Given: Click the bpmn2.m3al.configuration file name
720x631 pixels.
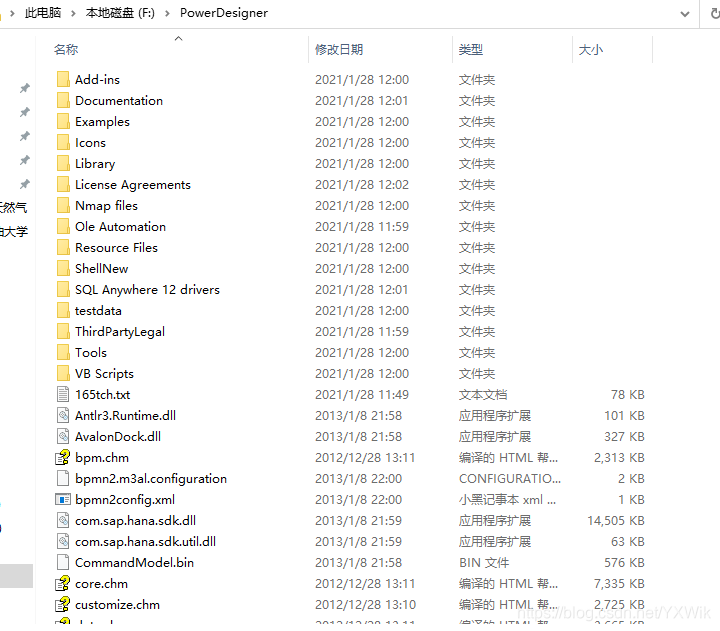Looking at the screenshot, I should pos(151,479).
